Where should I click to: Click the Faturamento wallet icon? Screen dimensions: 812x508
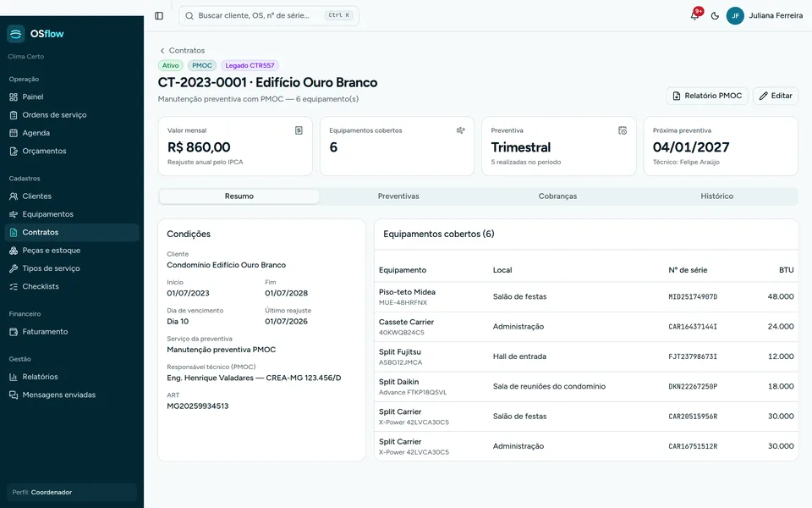click(x=14, y=332)
